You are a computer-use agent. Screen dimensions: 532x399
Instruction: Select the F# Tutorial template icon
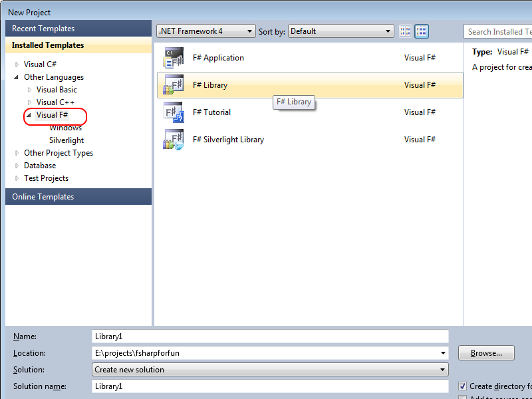tap(174, 112)
